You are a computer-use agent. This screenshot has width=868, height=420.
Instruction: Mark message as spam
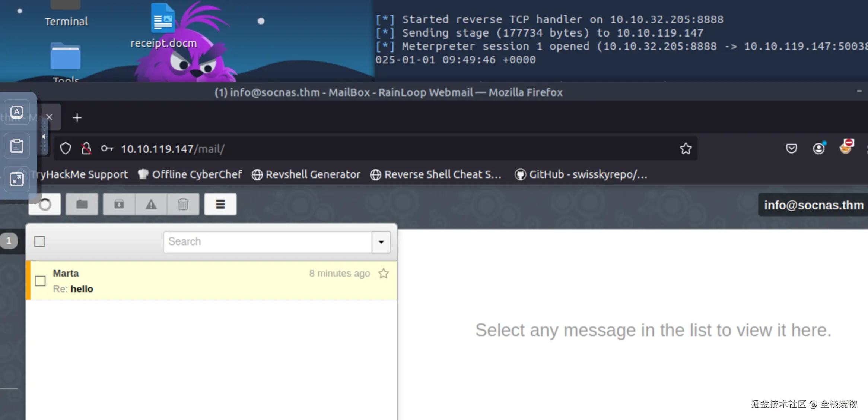pyautogui.click(x=151, y=204)
